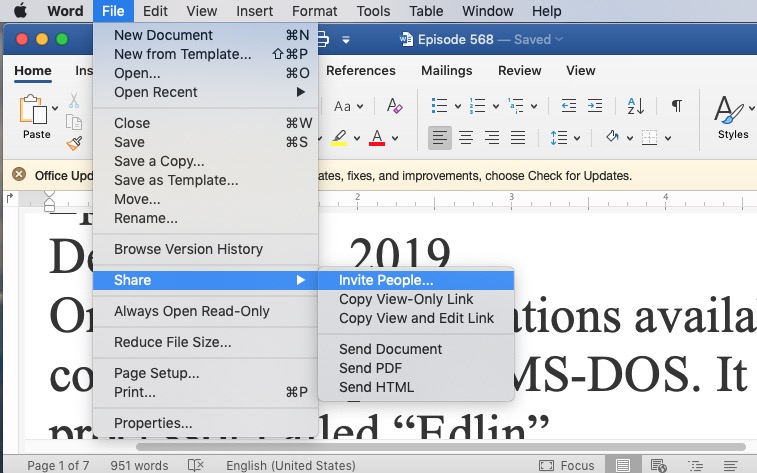Click the horizontal document scrollbar

(440, 446)
